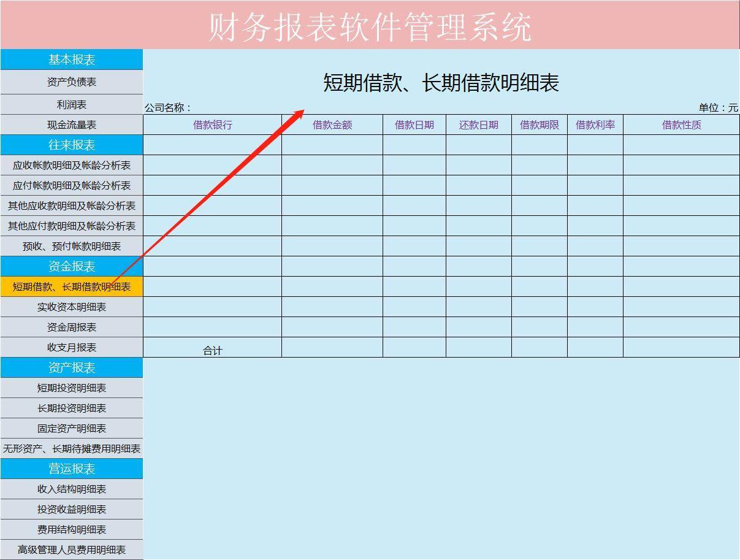Open the 资产负债表 report

pyautogui.click(x=72, y=82)
